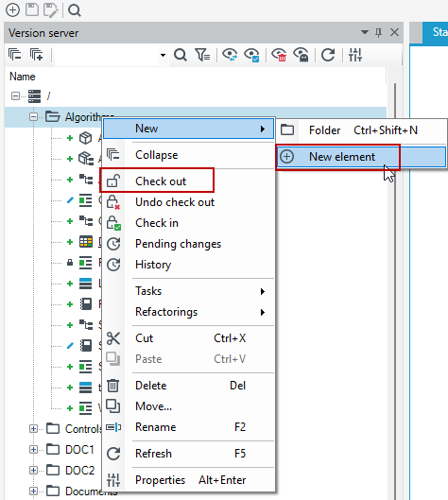Toggle the eye with trash filter icon
448x500 pixels.
tap(279, 55)
